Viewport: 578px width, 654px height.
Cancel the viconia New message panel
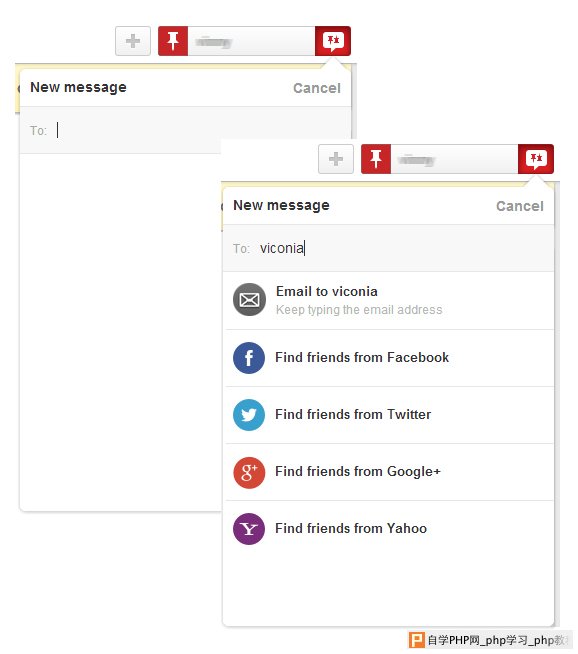coord(520,206)
